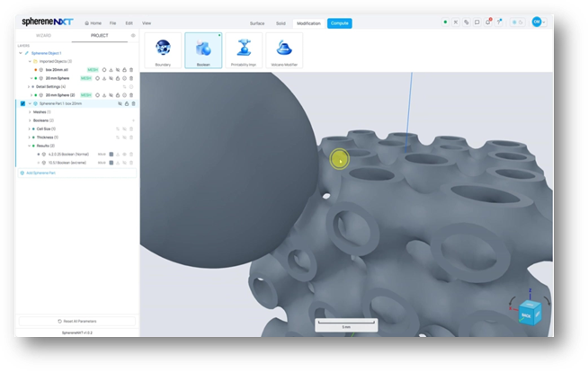Delete the Thickness entry

point(131,137)
